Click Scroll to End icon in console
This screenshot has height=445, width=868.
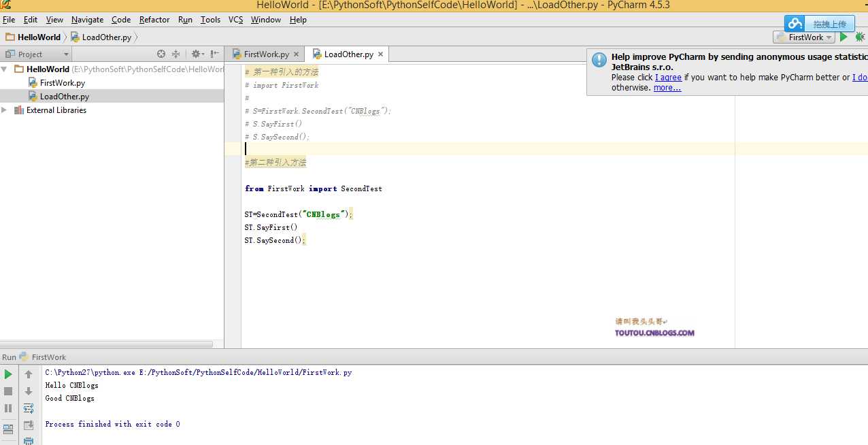29,425
